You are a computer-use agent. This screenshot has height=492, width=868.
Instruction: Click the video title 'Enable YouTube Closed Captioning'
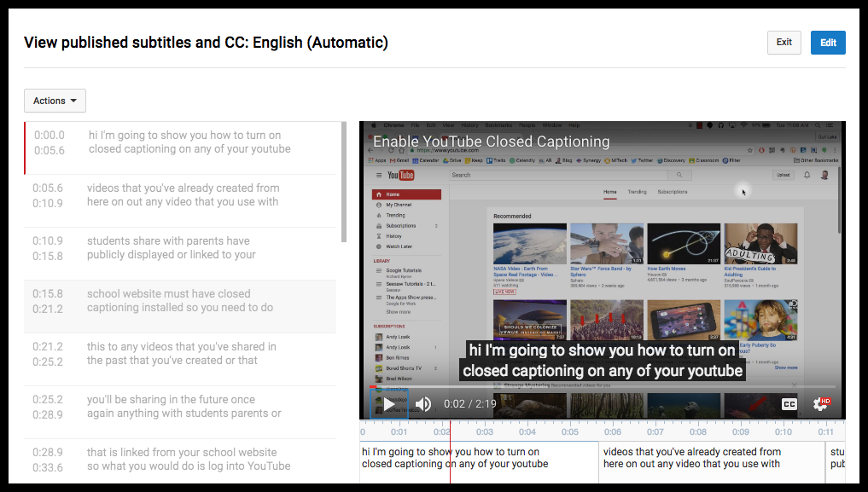pos(491,142)
